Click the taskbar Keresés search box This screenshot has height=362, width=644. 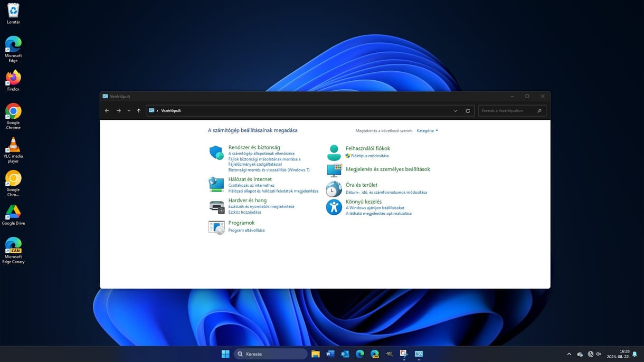(271, 354)
